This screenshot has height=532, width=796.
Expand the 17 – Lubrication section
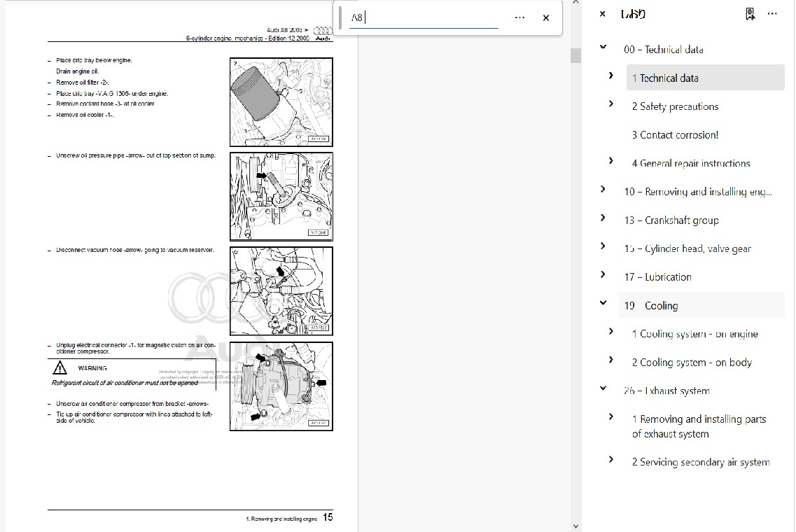[x=603, y=274]
